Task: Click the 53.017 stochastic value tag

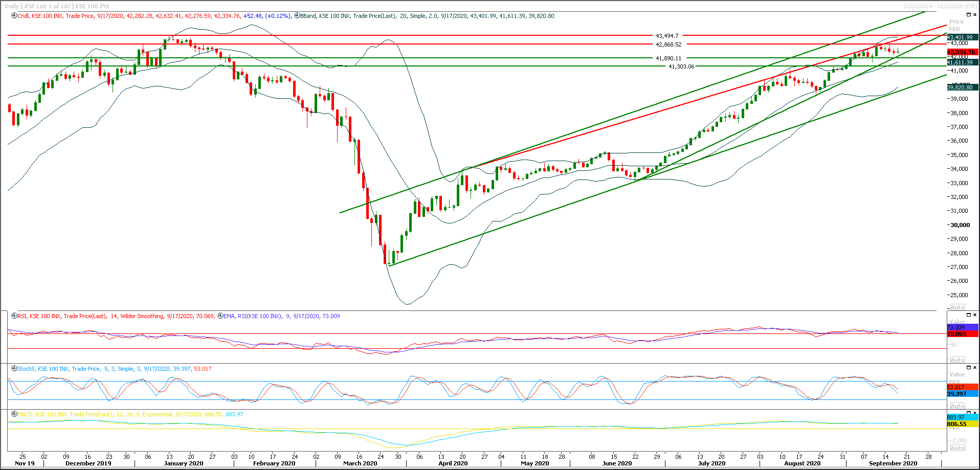Action: 962,387
